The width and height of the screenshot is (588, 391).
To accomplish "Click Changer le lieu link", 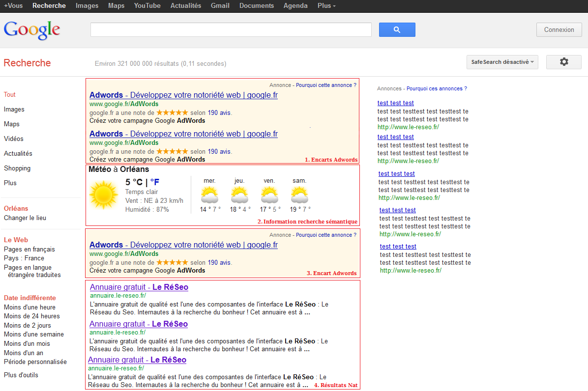I will 25,218.
